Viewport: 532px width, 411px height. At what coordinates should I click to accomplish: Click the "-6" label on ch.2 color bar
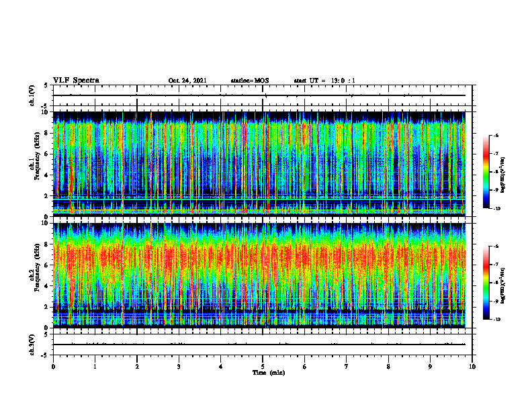point(496,246)
